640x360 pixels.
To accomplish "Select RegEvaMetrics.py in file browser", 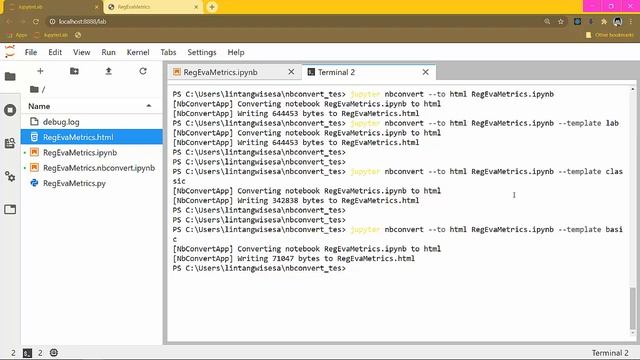I will (91, 183).
